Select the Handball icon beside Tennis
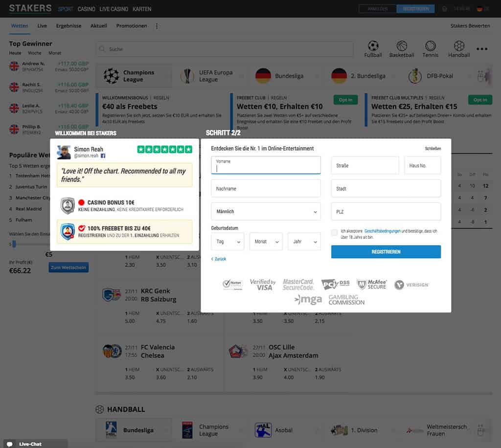The image size is (501, 448). pos(459,49)
